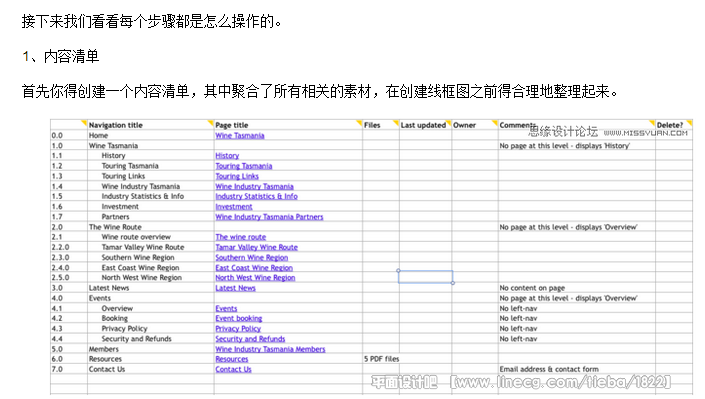Follow Security and Refunds link

pos(250,339)
